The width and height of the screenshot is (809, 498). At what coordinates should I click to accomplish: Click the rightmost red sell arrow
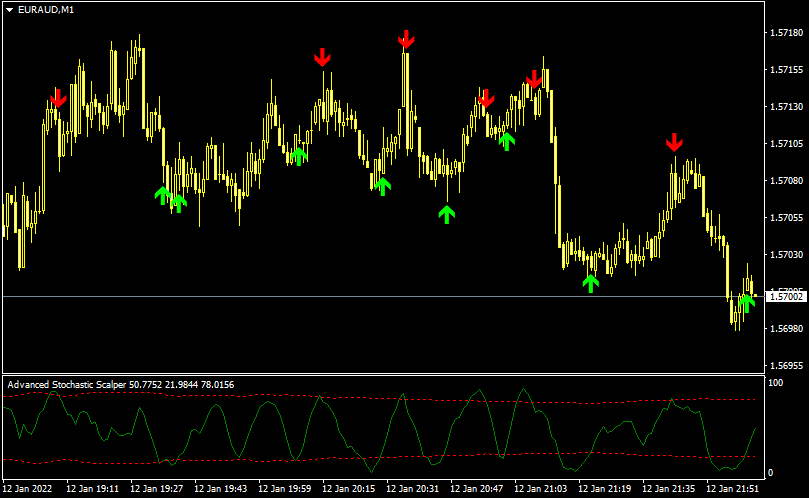point(675,143)
